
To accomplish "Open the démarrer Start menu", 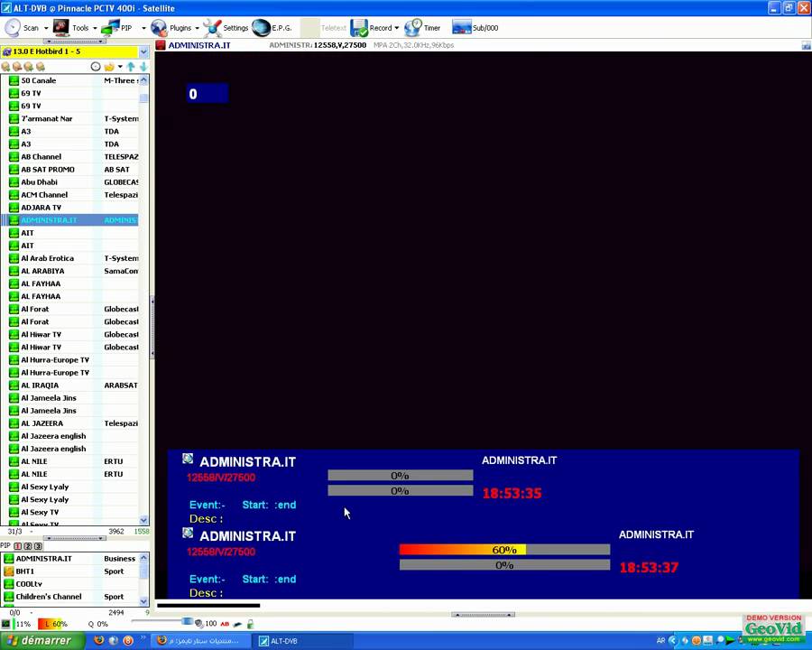I will tap(42, 641).
